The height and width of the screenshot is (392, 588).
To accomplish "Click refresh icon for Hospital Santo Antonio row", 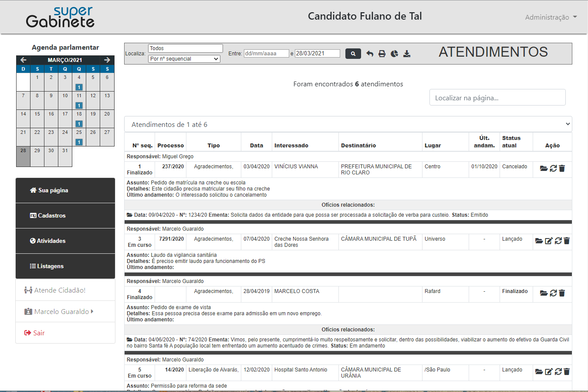I will click(x=558, y=372).
